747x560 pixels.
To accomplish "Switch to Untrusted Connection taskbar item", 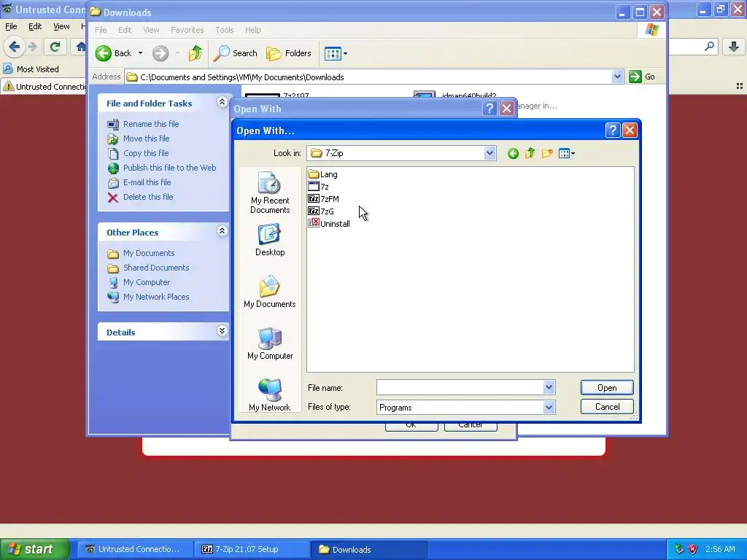I will point(135,549).
